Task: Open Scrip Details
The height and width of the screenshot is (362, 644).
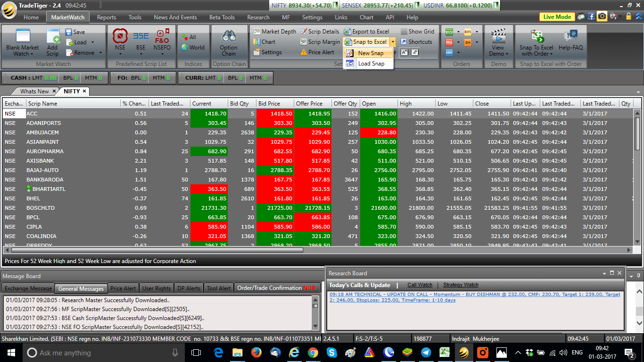Action: point(319,32)
